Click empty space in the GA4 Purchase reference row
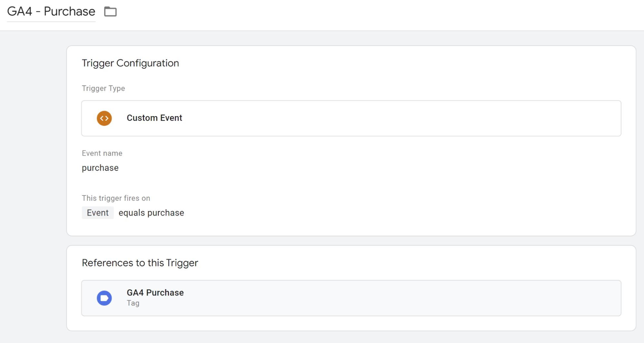 [387, 298]
